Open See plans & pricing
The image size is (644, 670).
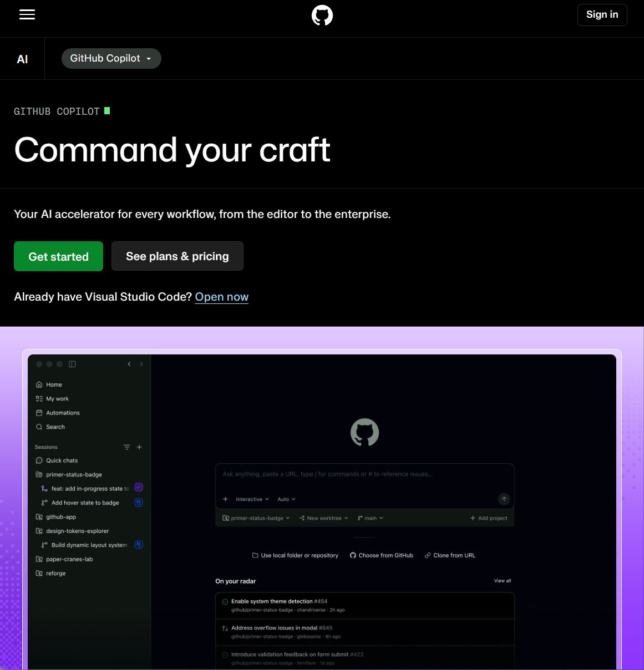(178, 256)
